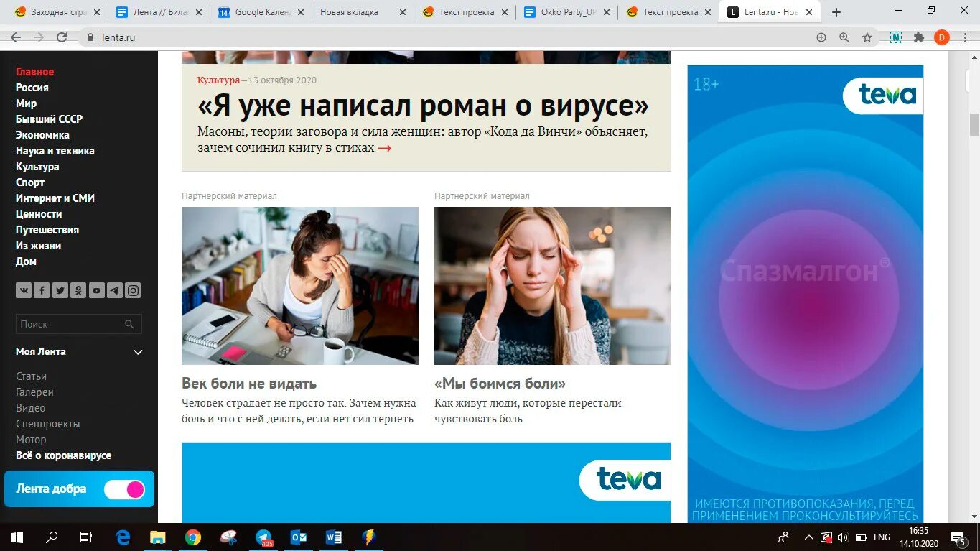Open the Галереи link in sidebar
The width and height of the screenshot is (980, 551).
pyautogui.click(x=34, y=392)
